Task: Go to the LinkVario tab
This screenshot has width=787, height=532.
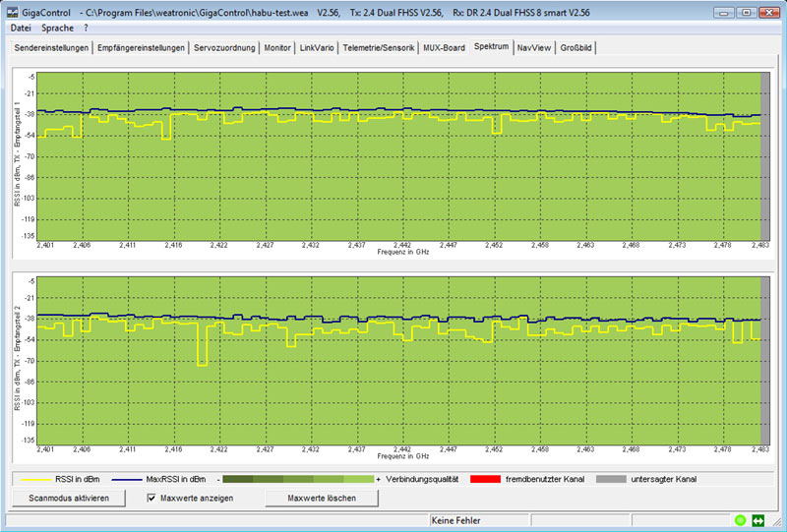Action: (317, 47)
